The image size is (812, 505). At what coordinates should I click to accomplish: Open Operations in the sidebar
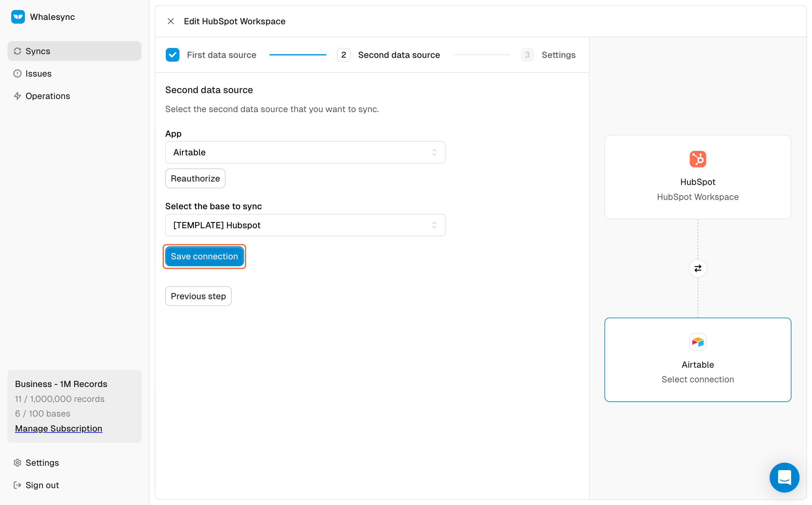click(x=47, y=96)
